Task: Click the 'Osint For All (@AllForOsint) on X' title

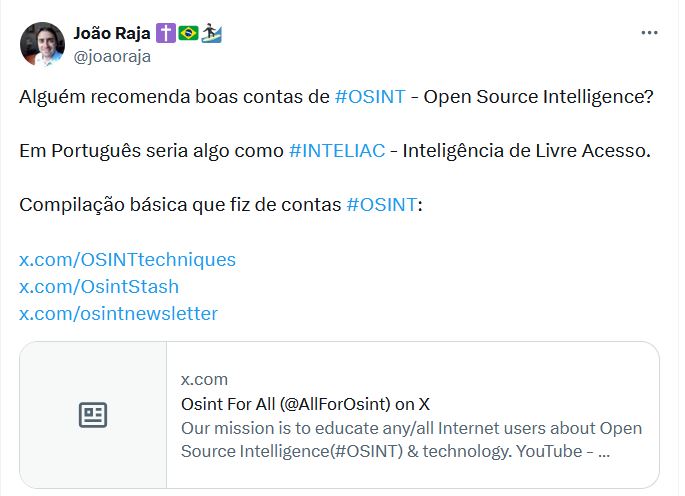Action: click(305, 404)
